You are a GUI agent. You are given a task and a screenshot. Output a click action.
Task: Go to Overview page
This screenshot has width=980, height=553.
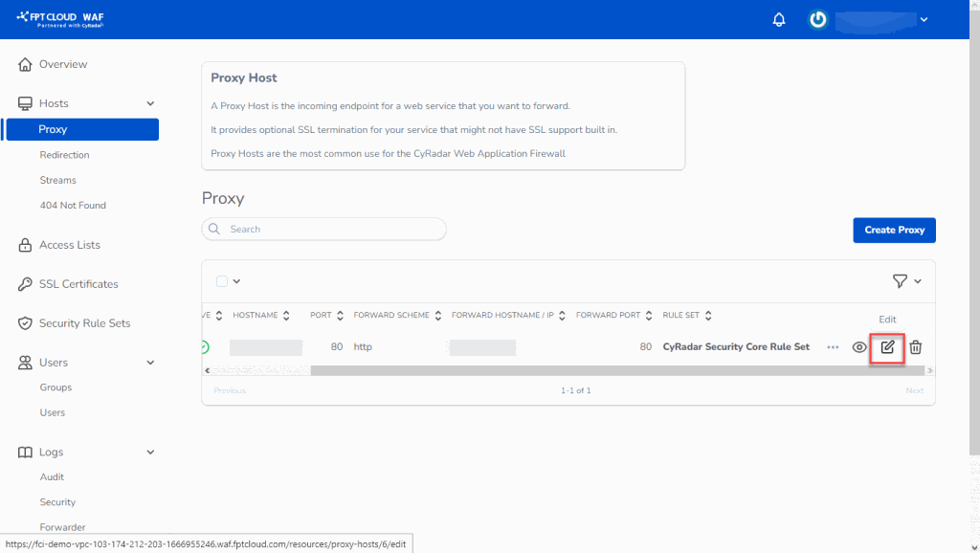tap(63, 64)
